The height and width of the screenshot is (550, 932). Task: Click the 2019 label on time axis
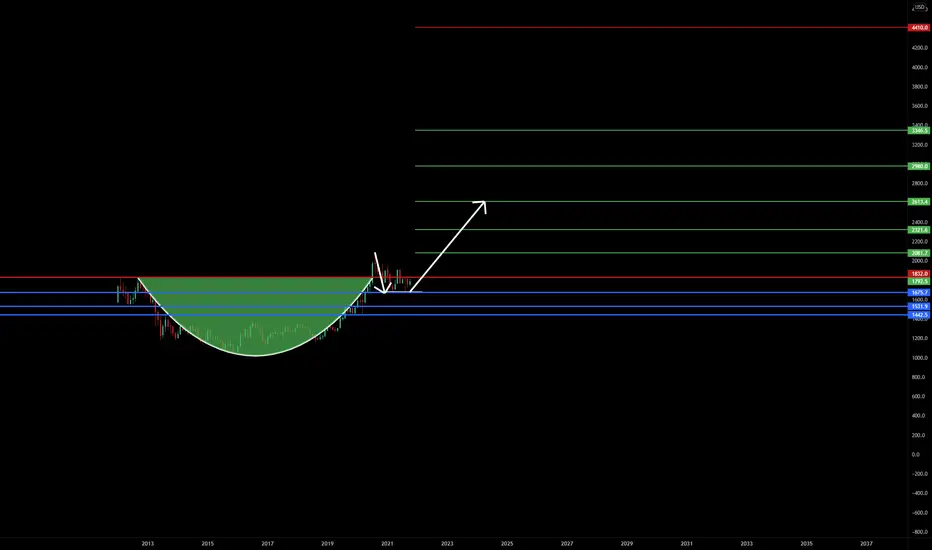coord(328,543)
